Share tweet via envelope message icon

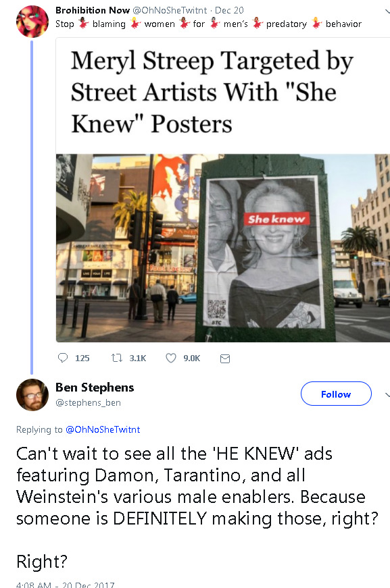[x=225, y=359]
